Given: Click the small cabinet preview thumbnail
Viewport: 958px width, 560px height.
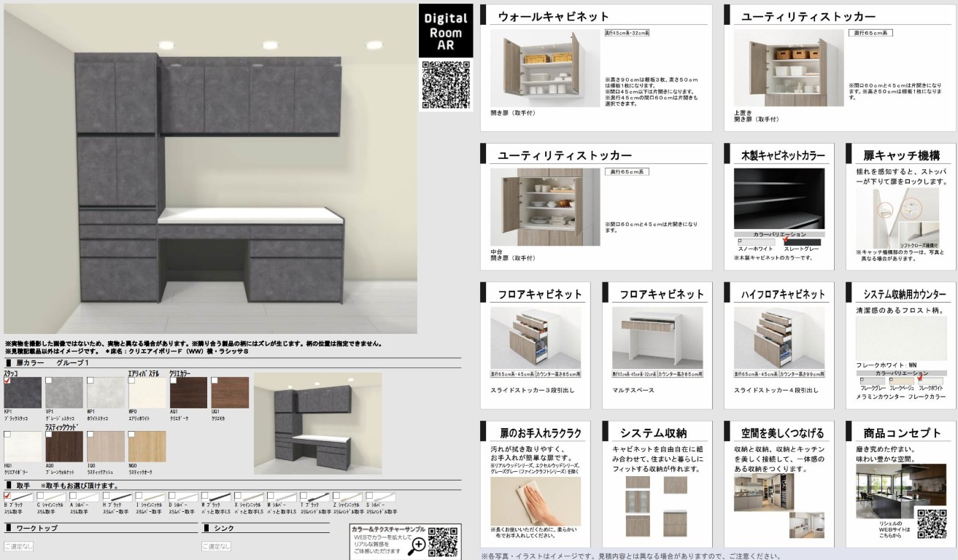Looking at the screenshot, I should point(317,424).
